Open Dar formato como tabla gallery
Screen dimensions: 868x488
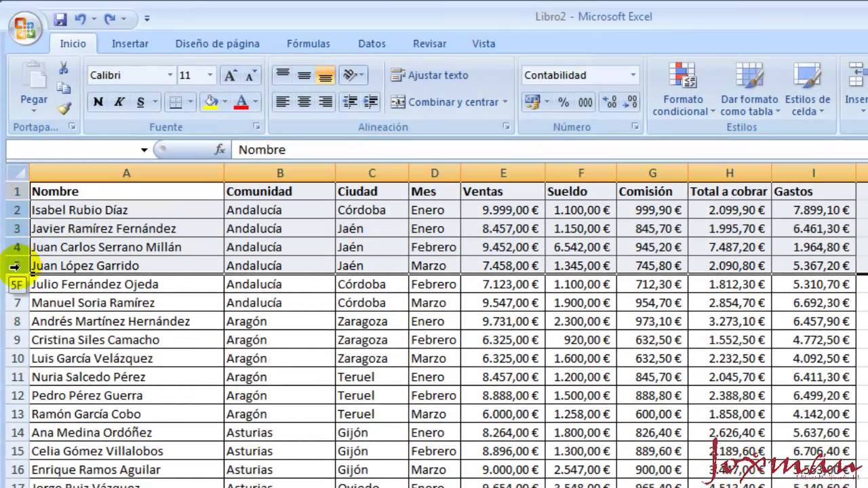749,88
